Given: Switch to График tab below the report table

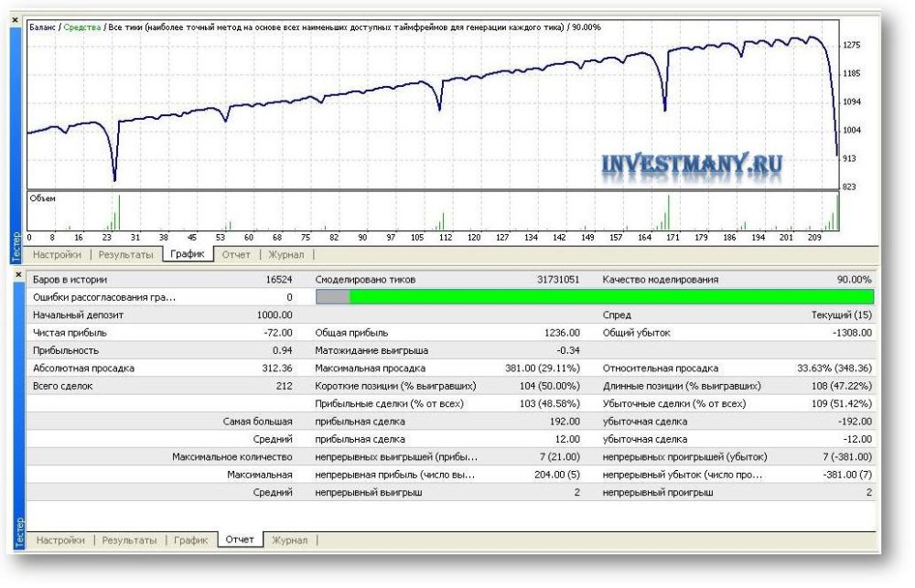Looking at the screenshot, I should pyautogui.click(x=191, y=540).
